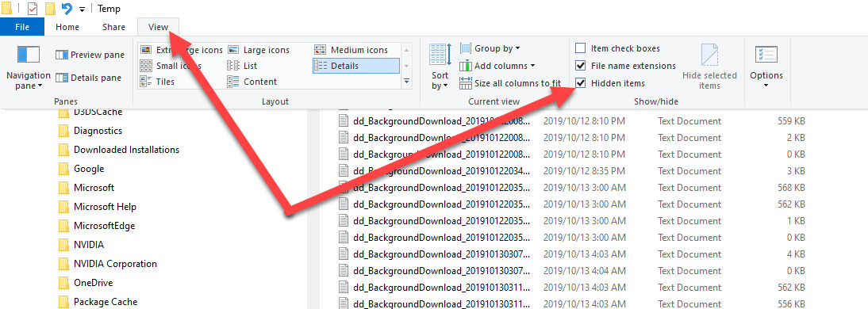Open the Customize Quick Access Toolbar dropdown

[82, 9]
